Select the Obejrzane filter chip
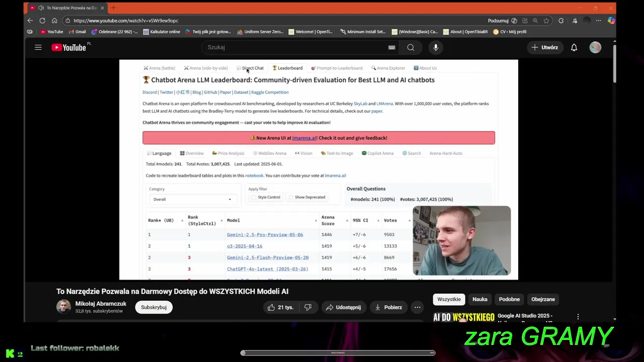 click(x=543, y=299)
